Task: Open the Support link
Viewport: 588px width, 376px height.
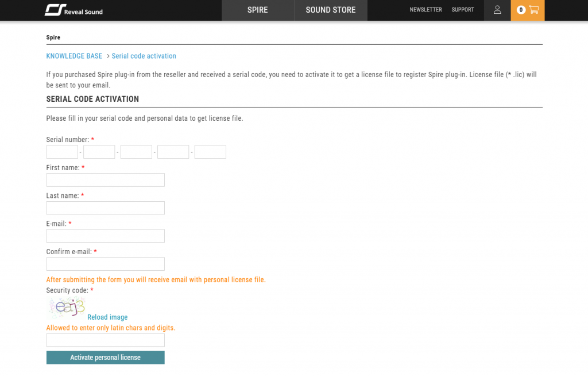Action: pyautogui.click(x=462, y=10)
